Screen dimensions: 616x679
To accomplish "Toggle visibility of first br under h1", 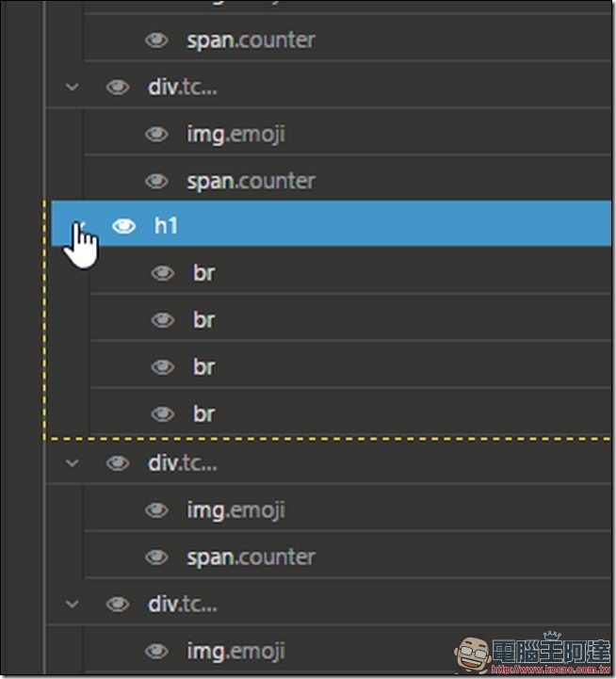I will (162, 273).
